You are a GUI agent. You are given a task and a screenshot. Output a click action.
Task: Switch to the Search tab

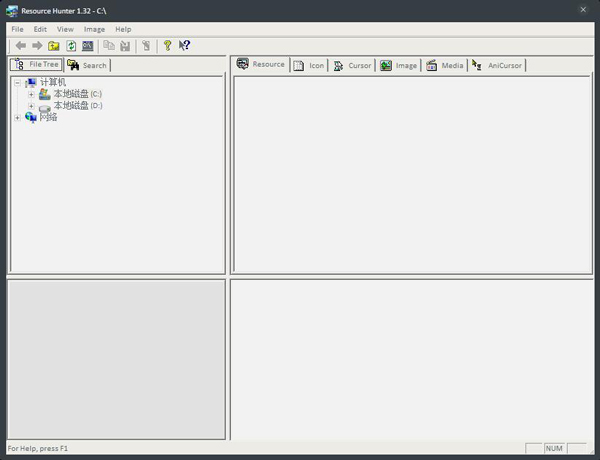click(88, 65)
